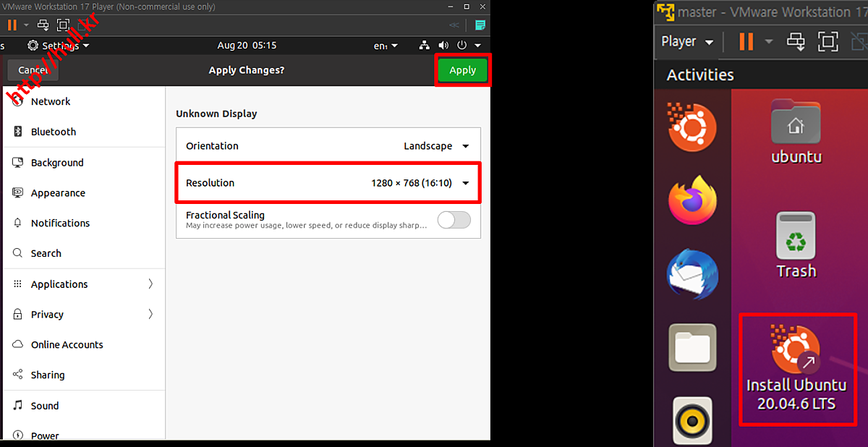The width and height of the screenshot is (868, 447).
Task: Open the Settings app menu in the top bar
Action: click(59, 46)
